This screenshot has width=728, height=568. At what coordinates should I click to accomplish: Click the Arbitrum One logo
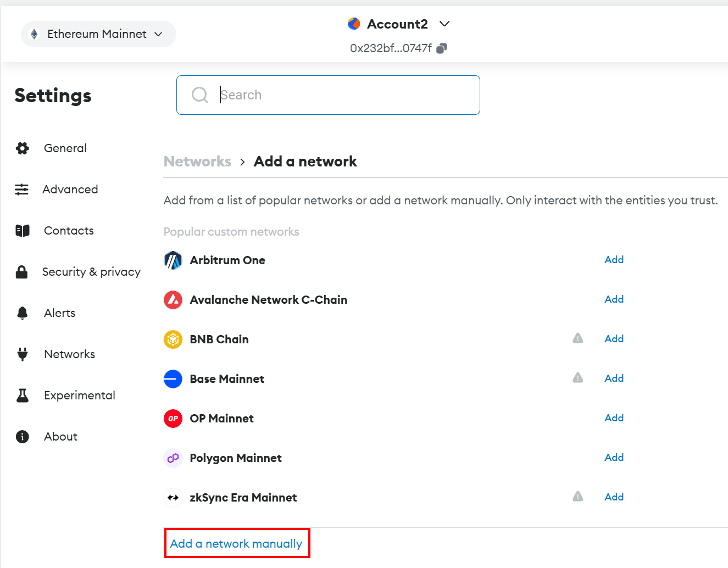pyautogui.click(x=173, y=260)
